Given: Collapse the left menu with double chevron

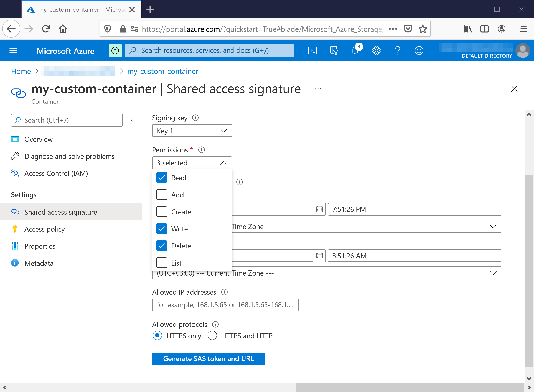Looking at the screenshot, I should 133,121.
